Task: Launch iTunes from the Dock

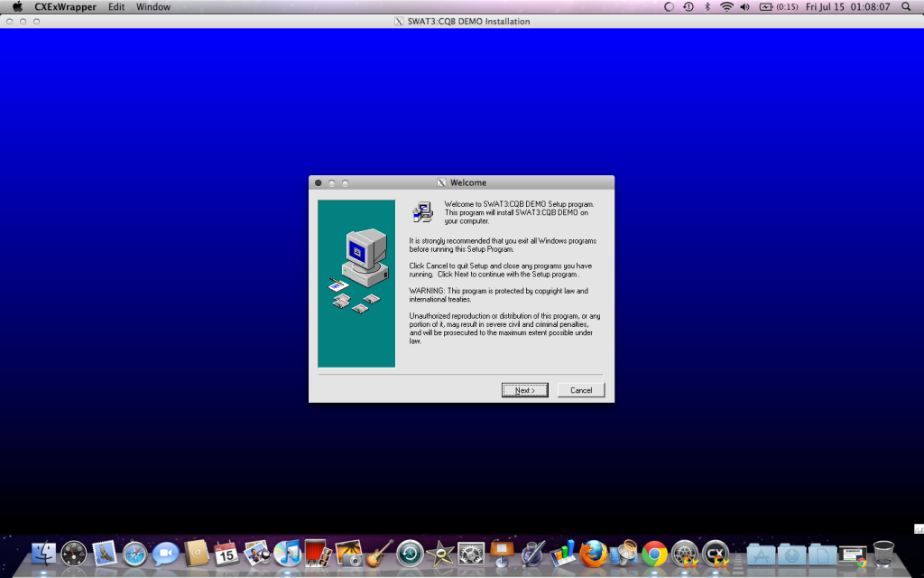Action: pyautogui.click(x=288, y=555)
